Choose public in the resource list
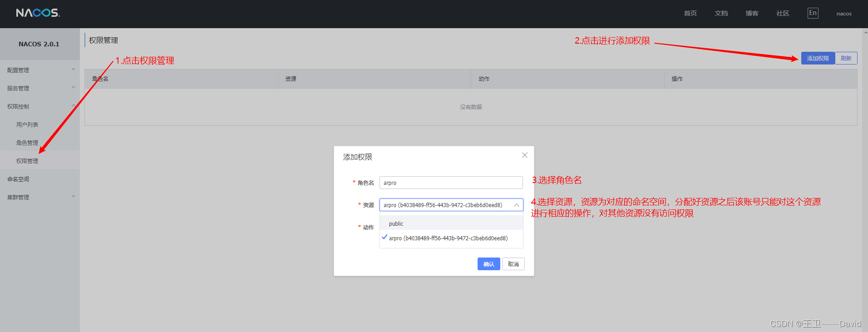The width and height of the screenshot is (868, 332). [x=451, y=223]
